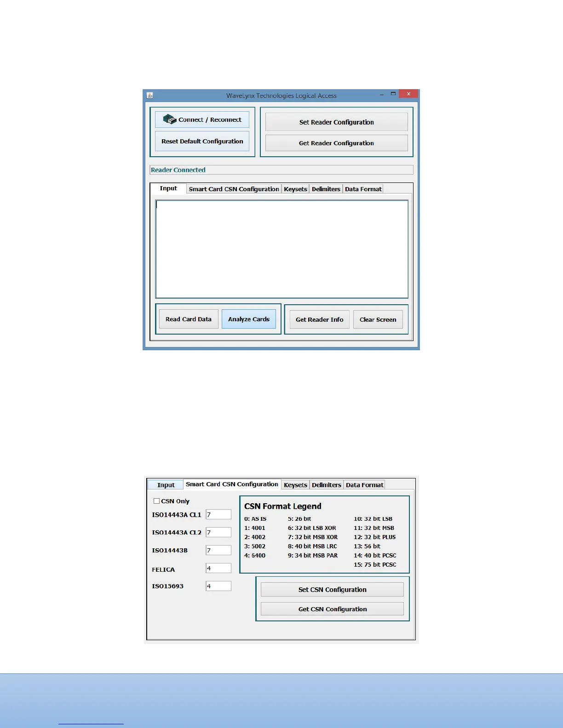Click Reset Default Configuration
Screen dimensions: 563x728
point(202,141)
